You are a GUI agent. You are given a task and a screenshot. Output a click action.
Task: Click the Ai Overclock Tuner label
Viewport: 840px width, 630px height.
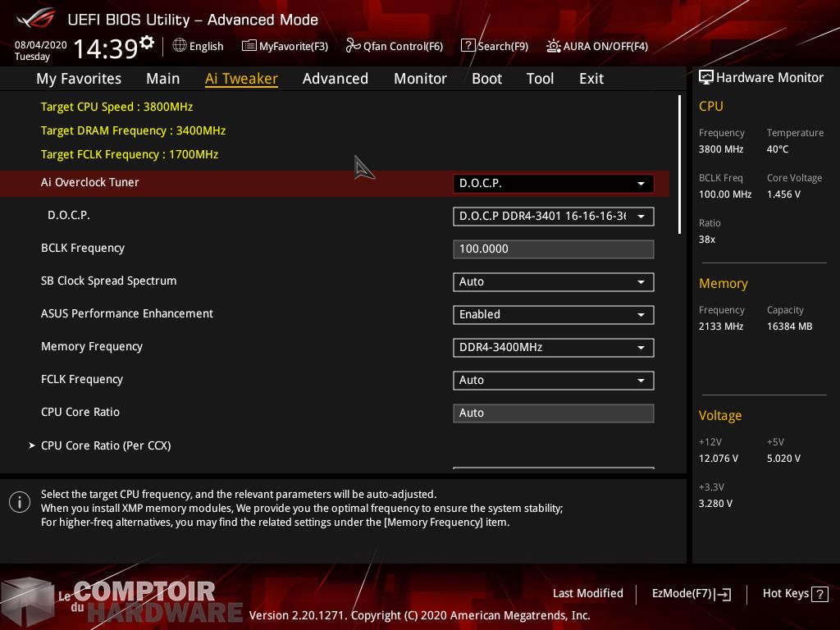pos(90,182)
